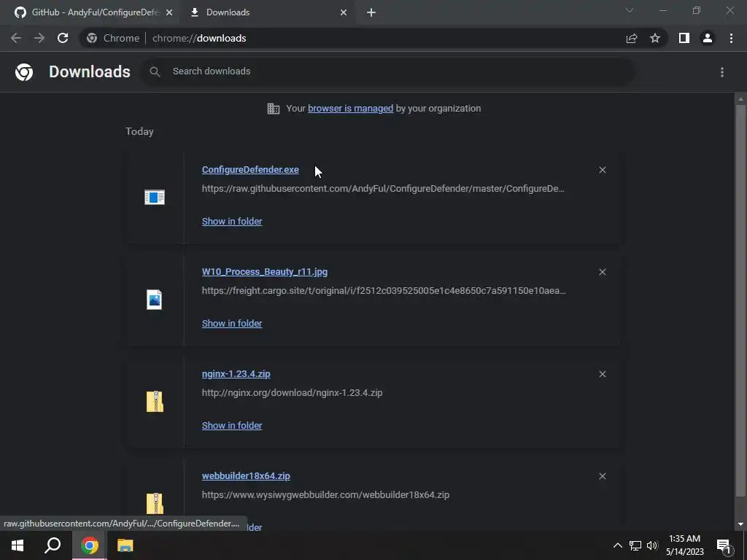Screen dimensions: 747x560
Task: Click scrollbar down arrow
Action: point(741,524)
